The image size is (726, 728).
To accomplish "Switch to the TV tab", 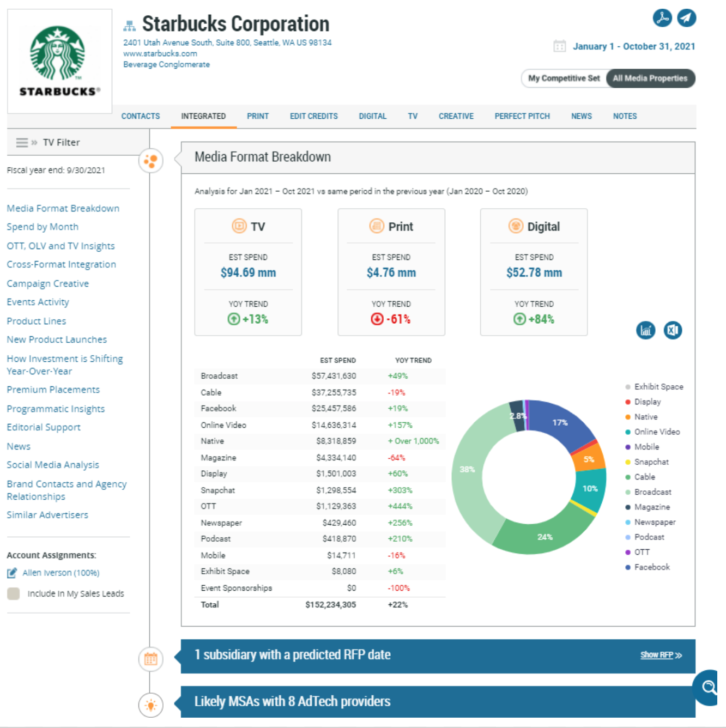I will tap(413, 116).
